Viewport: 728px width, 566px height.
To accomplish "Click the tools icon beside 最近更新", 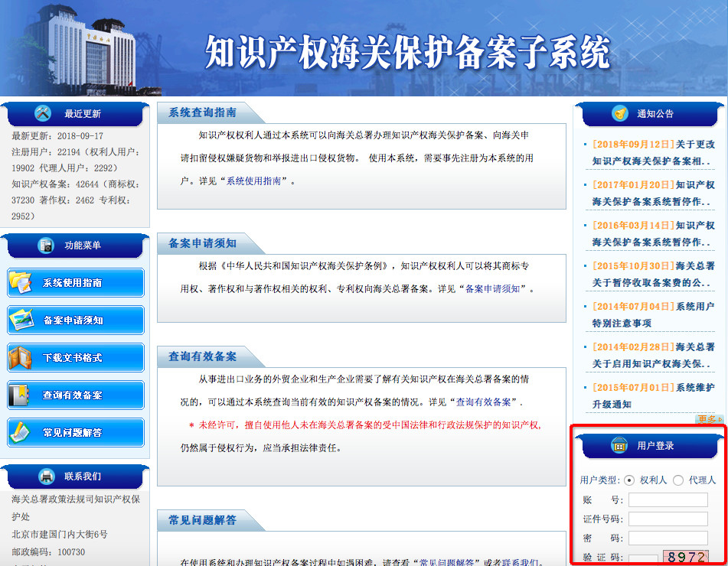I will (43, 113).
